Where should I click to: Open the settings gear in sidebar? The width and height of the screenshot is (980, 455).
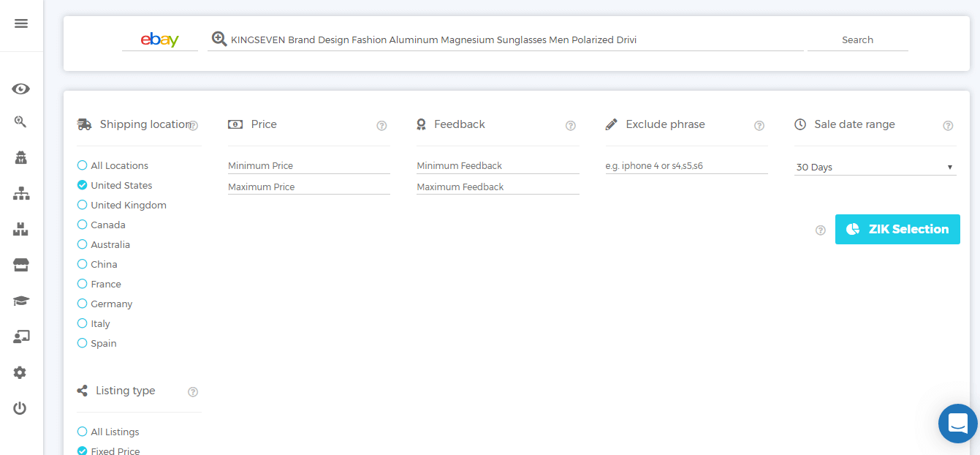click(x=20, y=372)
